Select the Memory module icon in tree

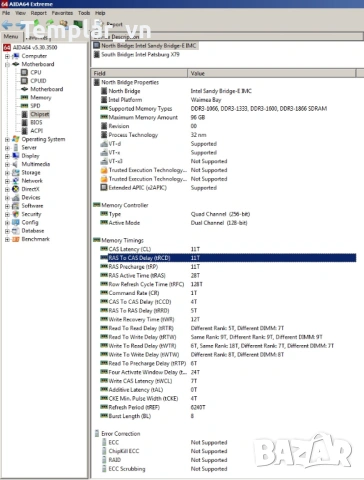pos(24,97)
